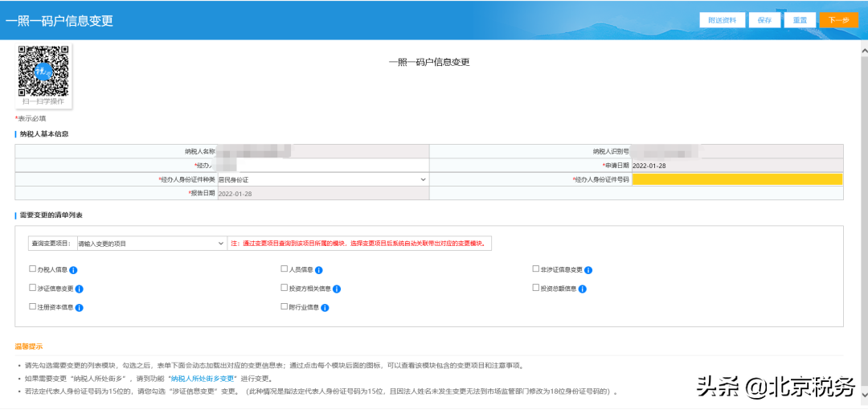The height and width of the screenshot is (410, 868).
Task: Check the 附行业信息 checkbox
Action: click(284, 306)
